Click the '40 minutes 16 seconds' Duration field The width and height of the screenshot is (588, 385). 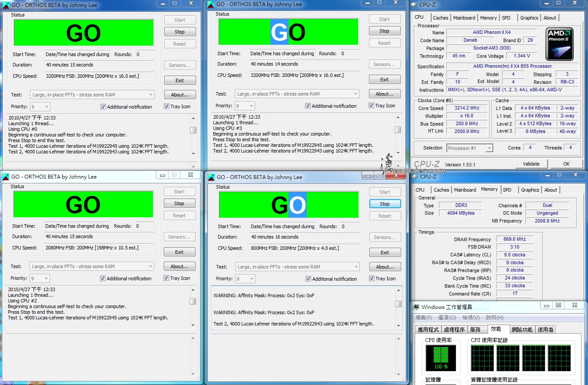pos(305,237)
